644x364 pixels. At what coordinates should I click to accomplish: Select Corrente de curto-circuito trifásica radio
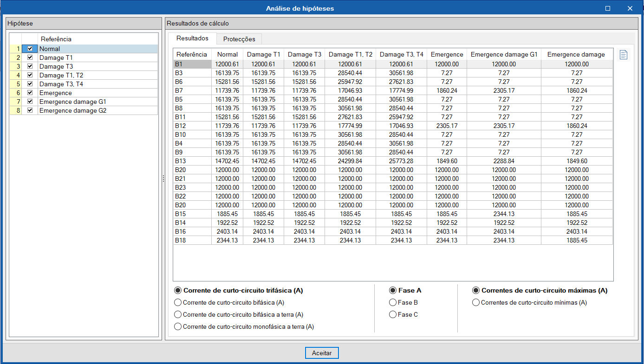pyautogui.click(x=178, y=291)
